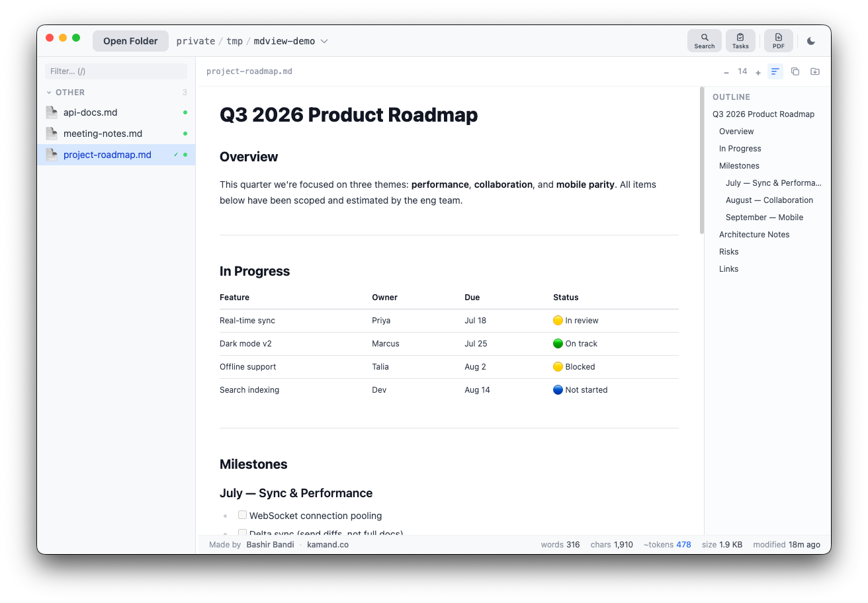Click the Open Folder button
Image resolution: width=868 pixels, height=603 pixels.
(x=130, y=41)
